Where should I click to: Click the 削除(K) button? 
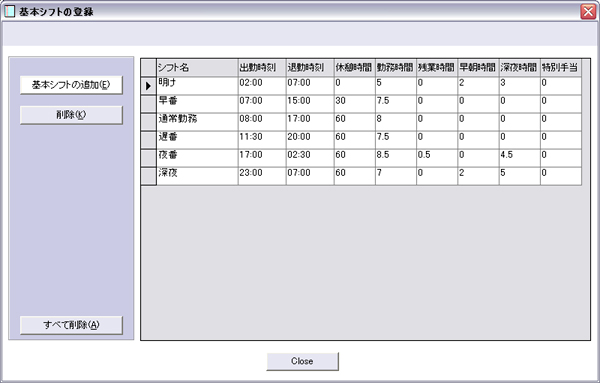71,115
